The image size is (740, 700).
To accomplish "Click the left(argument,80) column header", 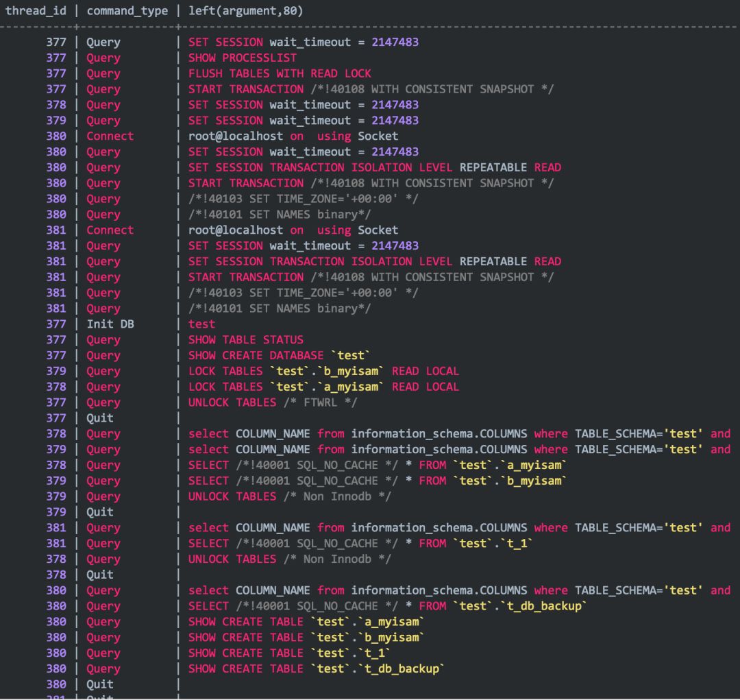I will coord(245,11).
